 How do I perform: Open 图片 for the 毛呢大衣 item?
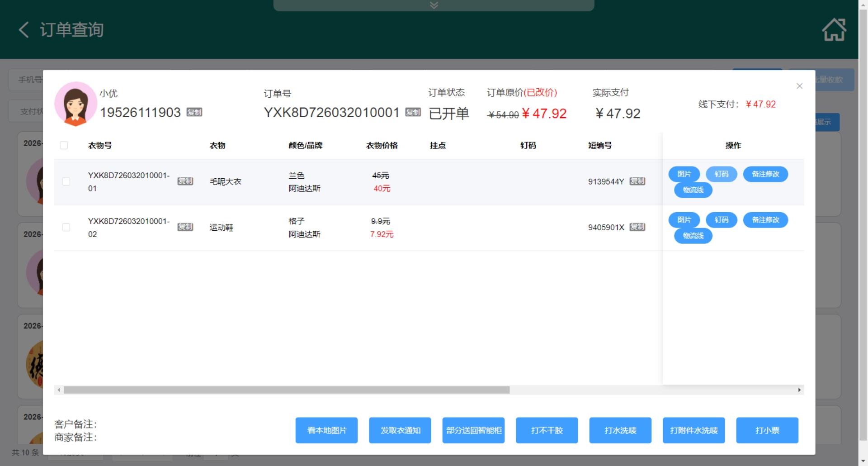pyautogui.click(x=684, y=174)
